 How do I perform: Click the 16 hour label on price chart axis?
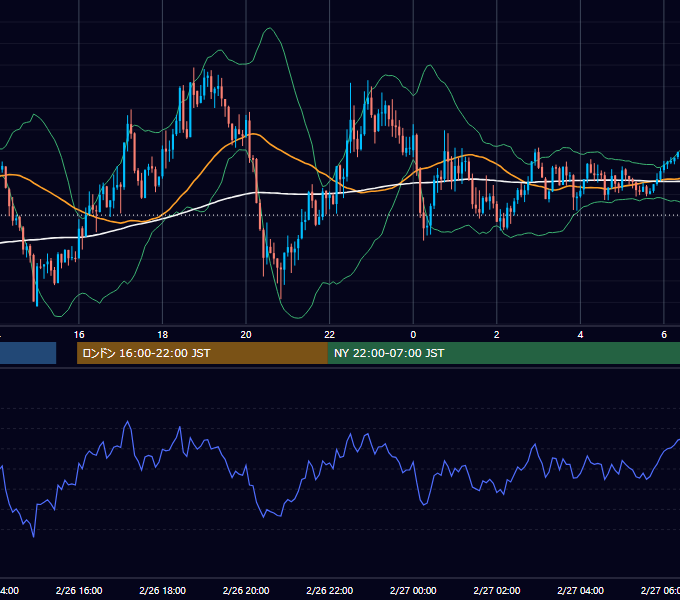pyautogui.click(x=79, y=335)
